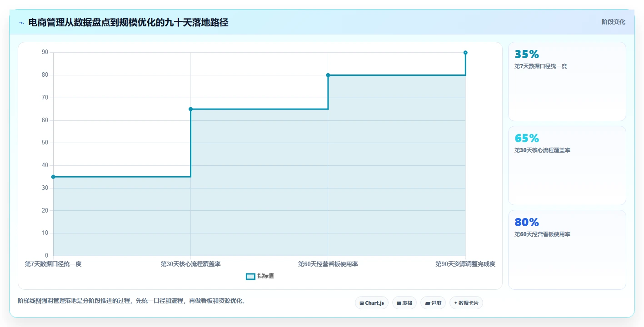Open the 35% stat card

[567, 81]
